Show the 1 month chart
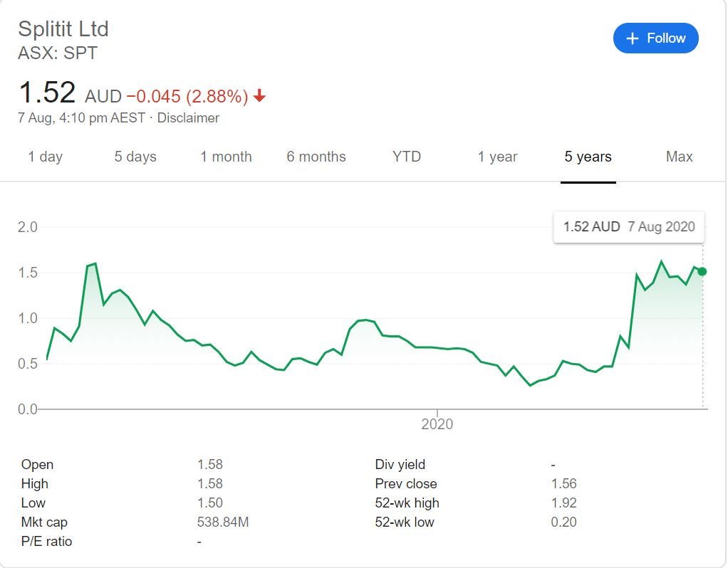Viewport: 728px width, 568px height. (226, 157)
